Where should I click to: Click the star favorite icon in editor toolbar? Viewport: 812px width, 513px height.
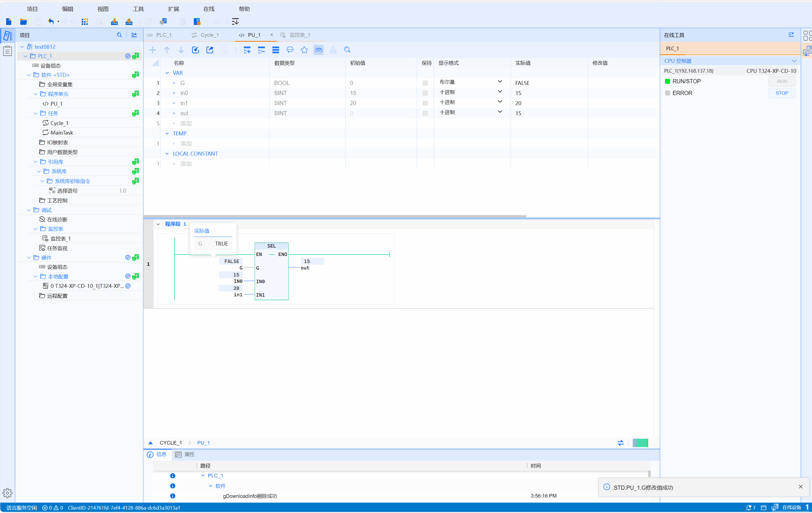click(304, 50)
